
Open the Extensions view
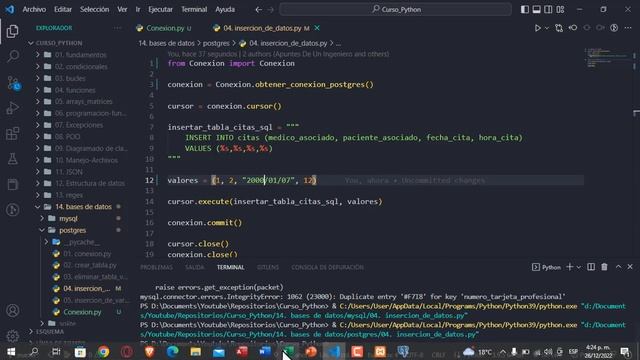(13, 133)
